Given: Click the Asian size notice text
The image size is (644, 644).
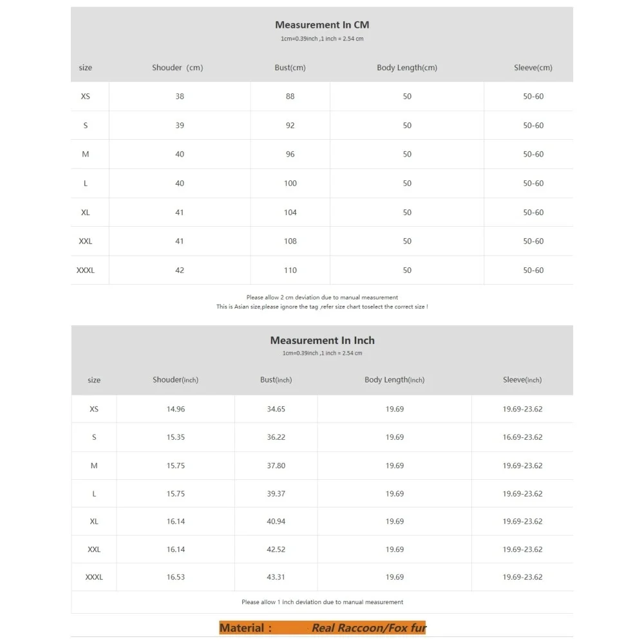Looking at the screenshot, I should point(322,307).
